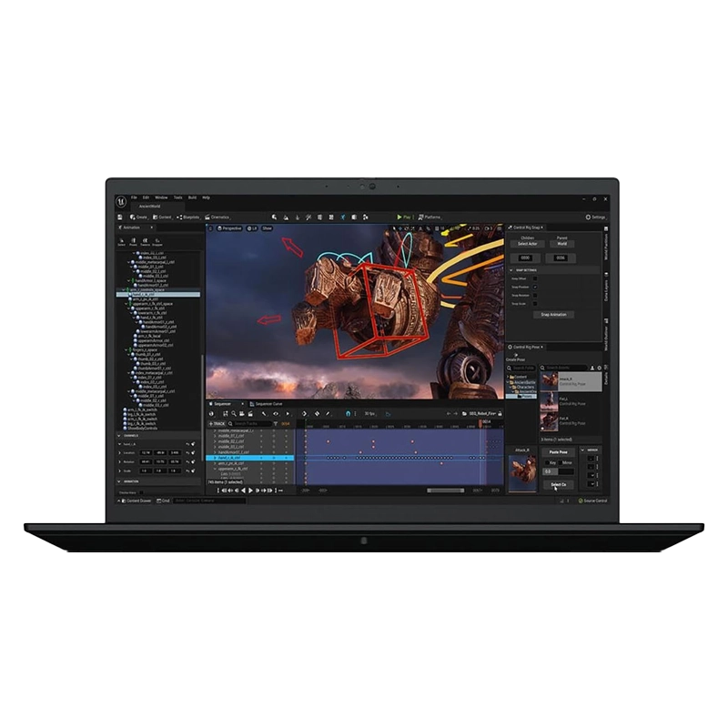The height and width of the screenshot is (728, 728).
Task: Click the Snapper tool icon
Action: pos(157,242)
